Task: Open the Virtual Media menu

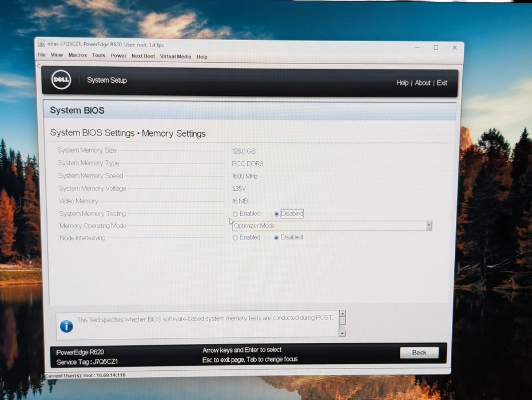Action: pyautogui.click(x=176, y=56)
